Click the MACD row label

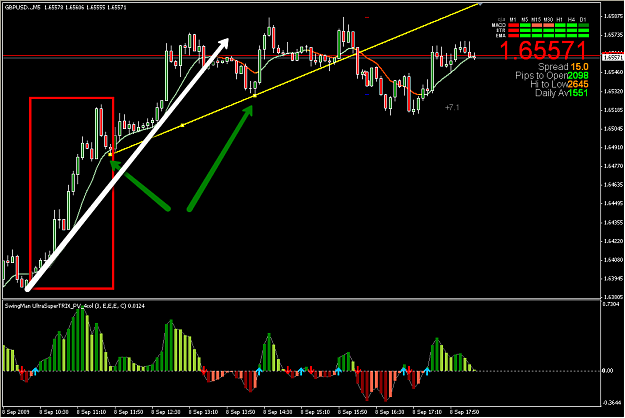[499, 25]
